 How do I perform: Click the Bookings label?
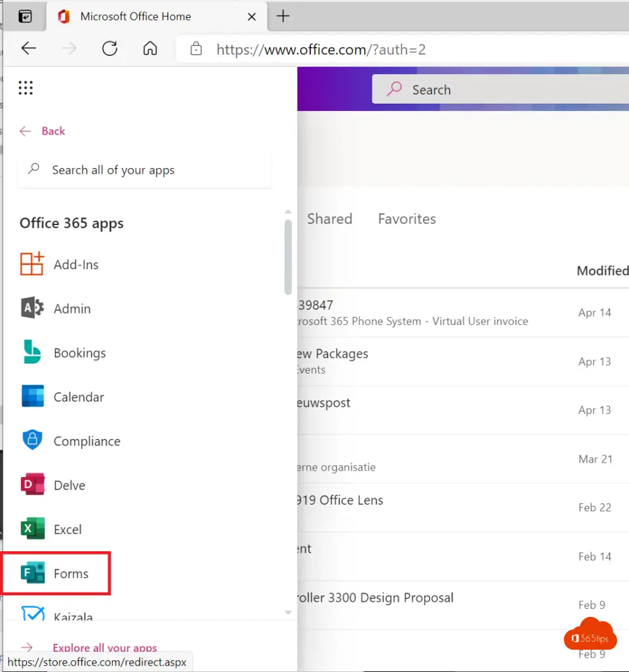click(x=80, y=353)
